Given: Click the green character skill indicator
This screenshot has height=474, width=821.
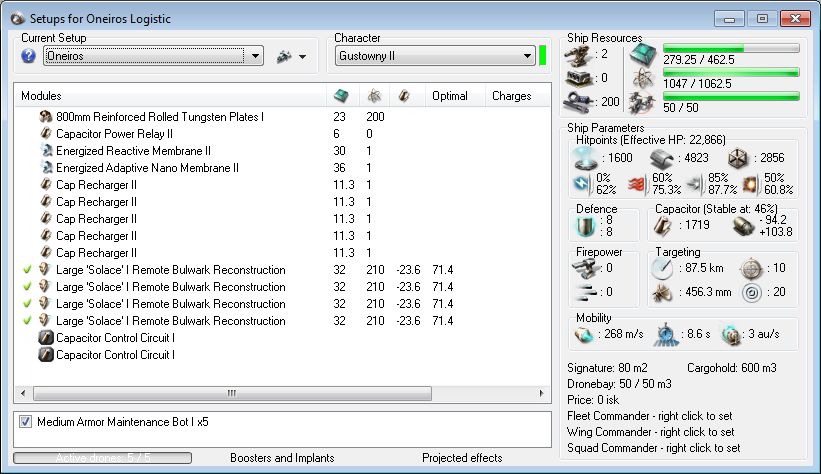Looking at the screenshot, I should coord(542,56).
